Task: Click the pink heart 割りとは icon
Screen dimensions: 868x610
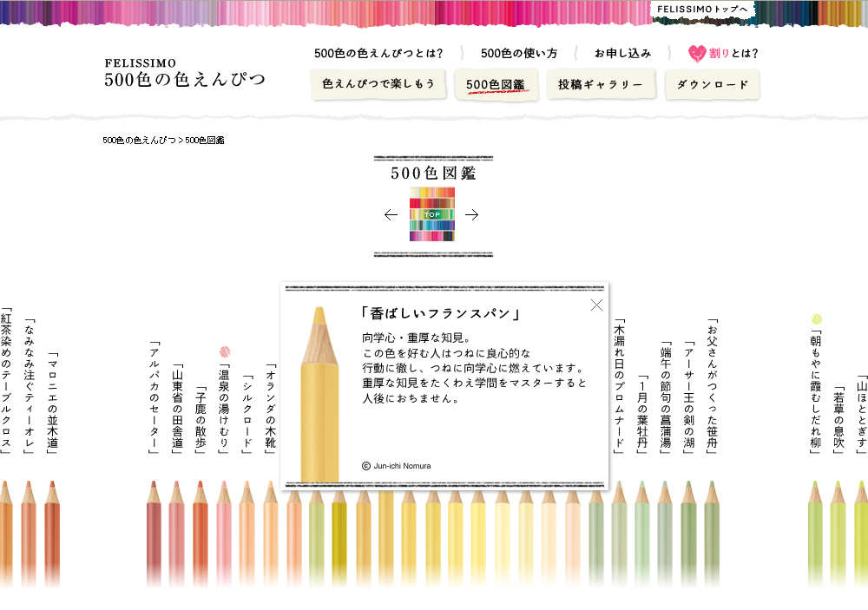Action: click(697, 53)
